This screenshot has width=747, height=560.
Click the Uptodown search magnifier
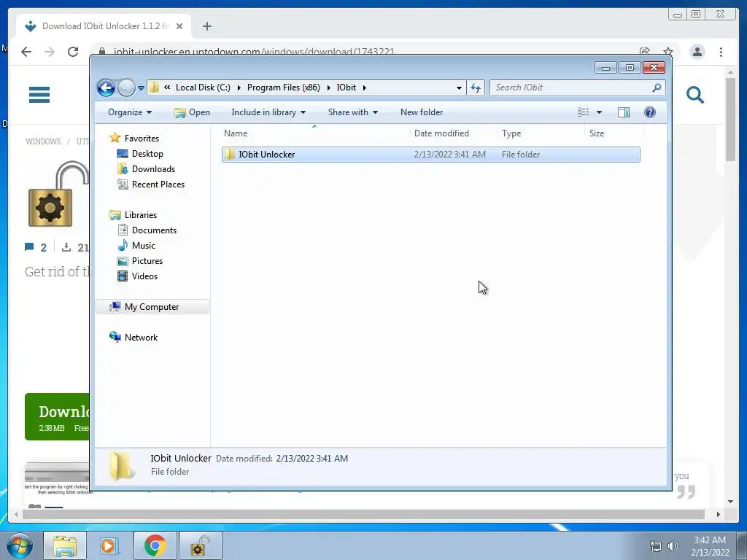click(695, 95)
